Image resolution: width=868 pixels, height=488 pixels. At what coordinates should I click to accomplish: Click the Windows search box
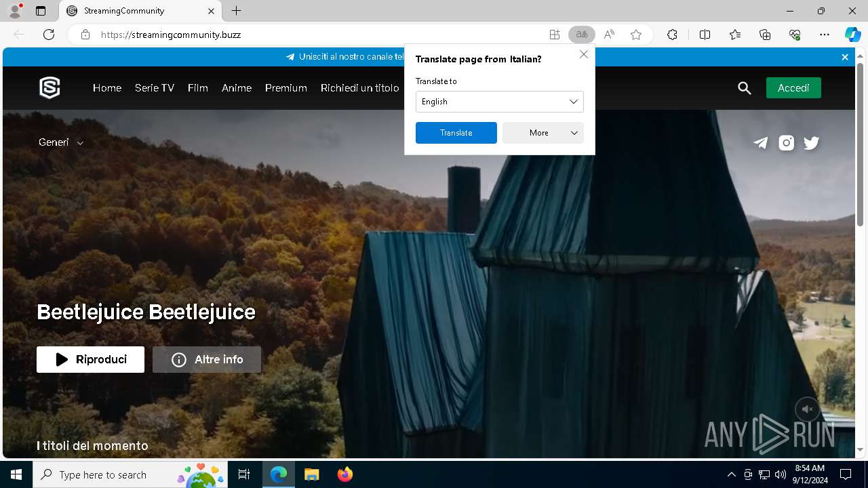coord(131,474)
